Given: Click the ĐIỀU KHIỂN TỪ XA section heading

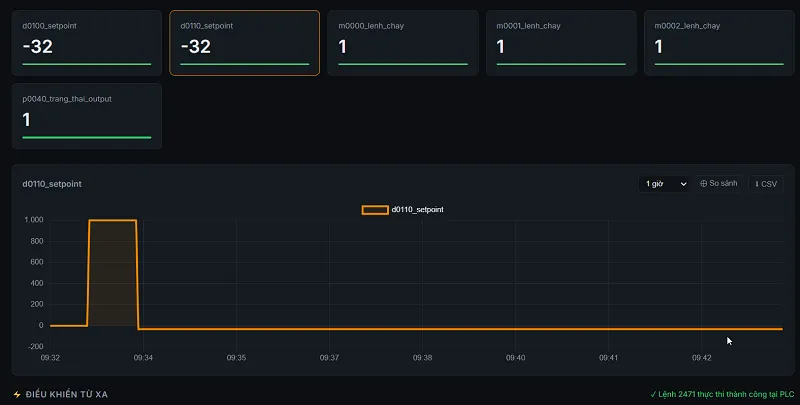Looking at the screenshot, I should 66,394.
